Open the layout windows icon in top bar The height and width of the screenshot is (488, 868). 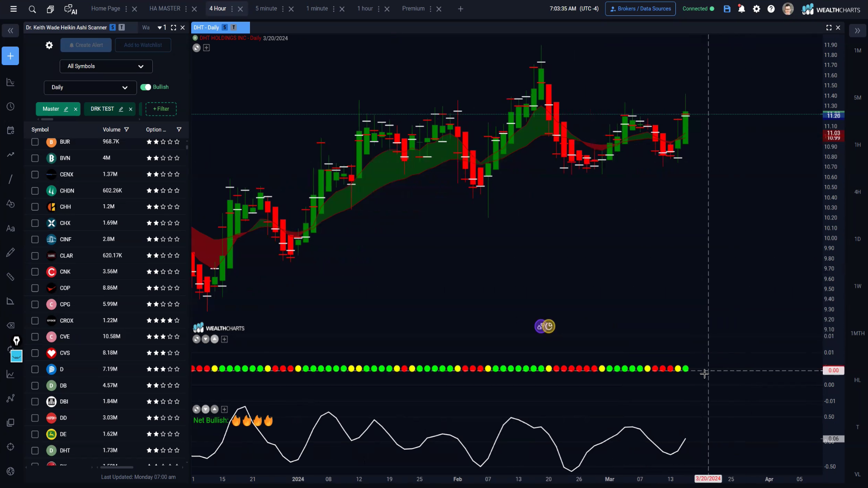50,9
